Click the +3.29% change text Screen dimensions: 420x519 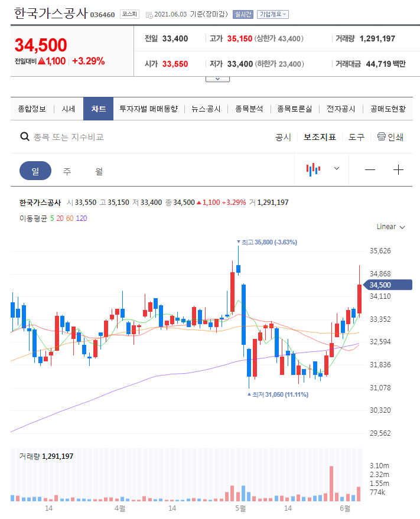88,61
